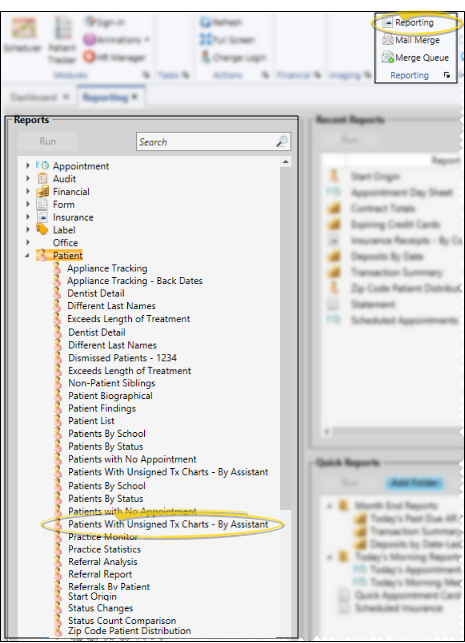Select Patients With Unsigned Tx Charts report circled

pos(168,524)
